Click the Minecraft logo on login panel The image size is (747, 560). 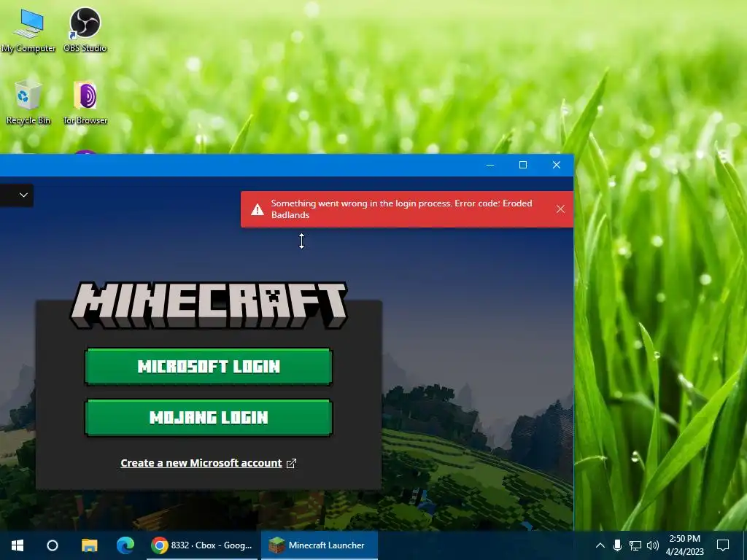(209, 306)
